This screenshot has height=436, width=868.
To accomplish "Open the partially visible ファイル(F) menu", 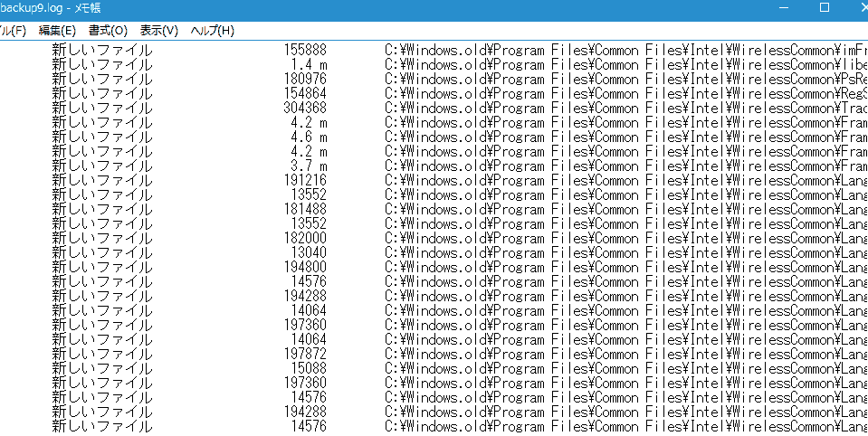I will [13, 31].
